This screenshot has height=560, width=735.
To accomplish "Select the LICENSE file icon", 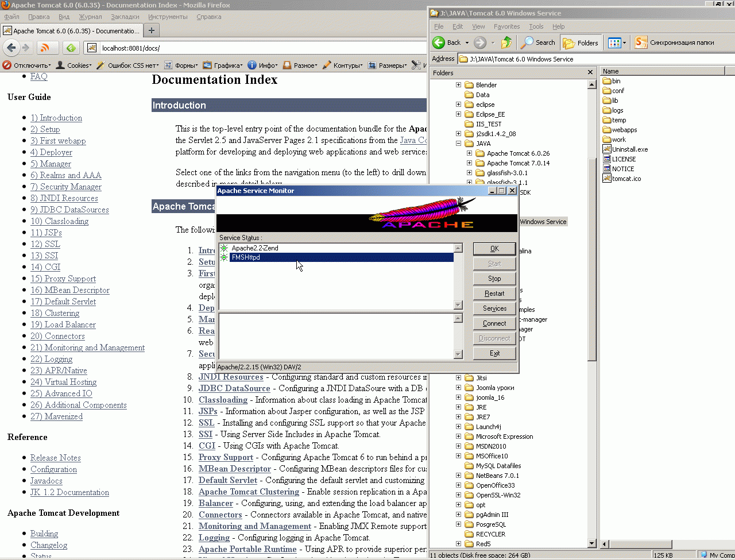I will (607, 159).
